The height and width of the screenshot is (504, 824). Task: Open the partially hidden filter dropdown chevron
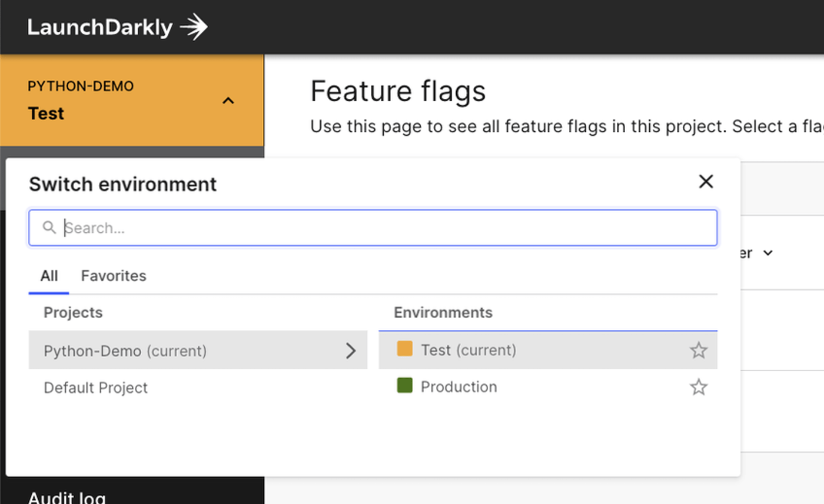(767, 253)
